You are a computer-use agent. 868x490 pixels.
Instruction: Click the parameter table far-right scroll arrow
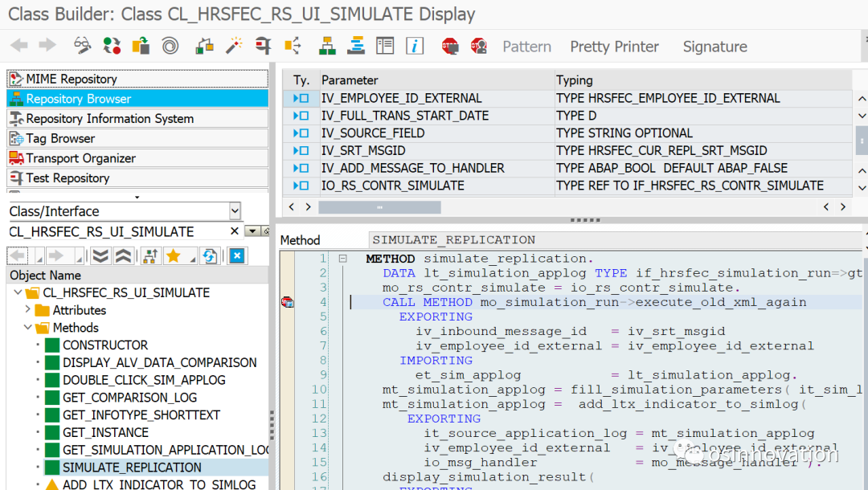[843, 206]
